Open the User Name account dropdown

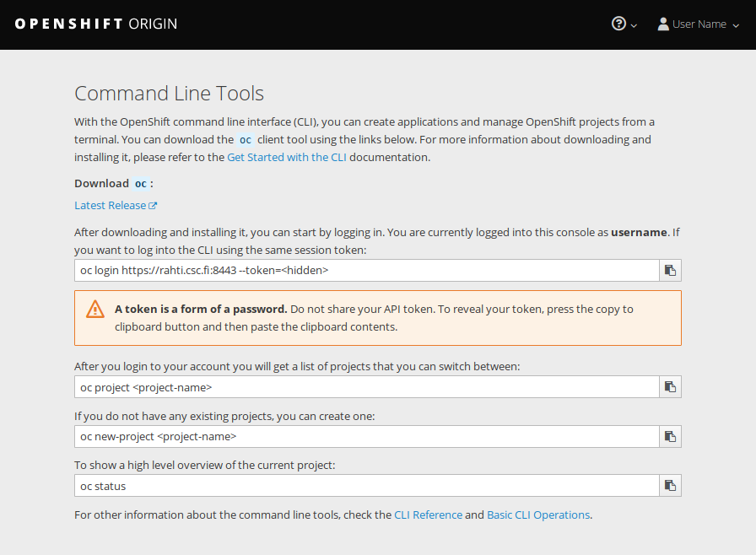coord(698,24)
